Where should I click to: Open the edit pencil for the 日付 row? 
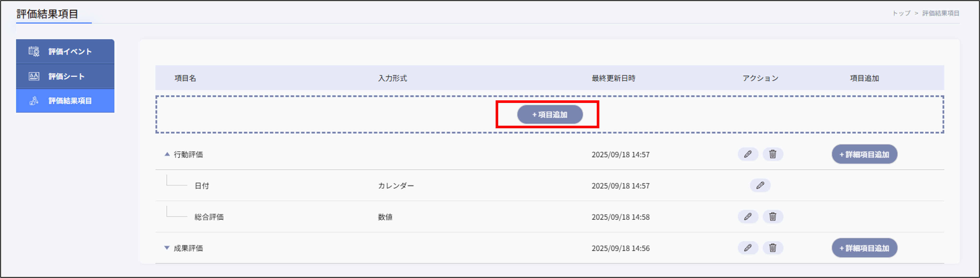[x=760, y=186]
